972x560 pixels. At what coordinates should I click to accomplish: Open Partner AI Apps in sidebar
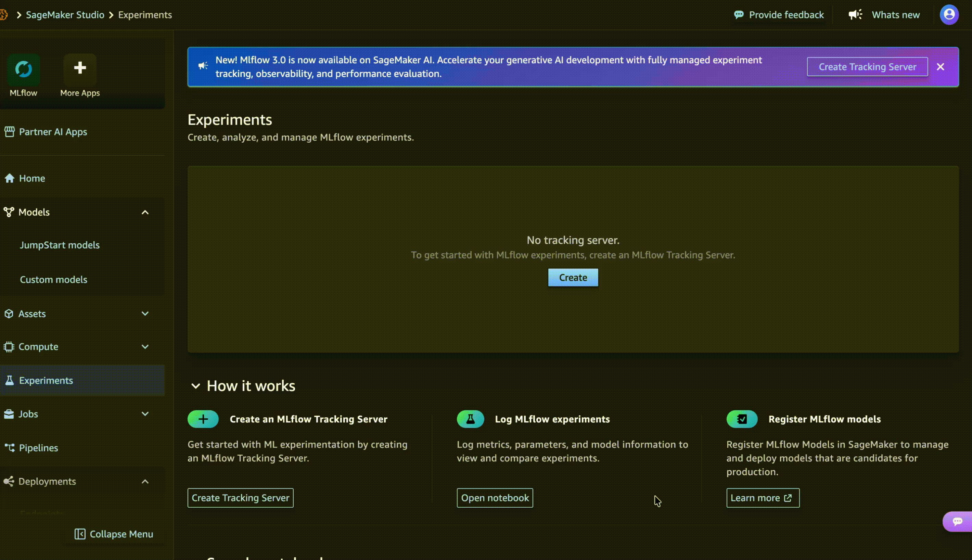[x=53, y=131]
